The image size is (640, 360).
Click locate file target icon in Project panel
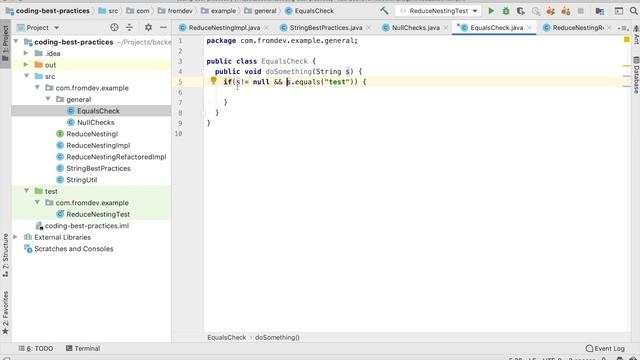(114, 27)
